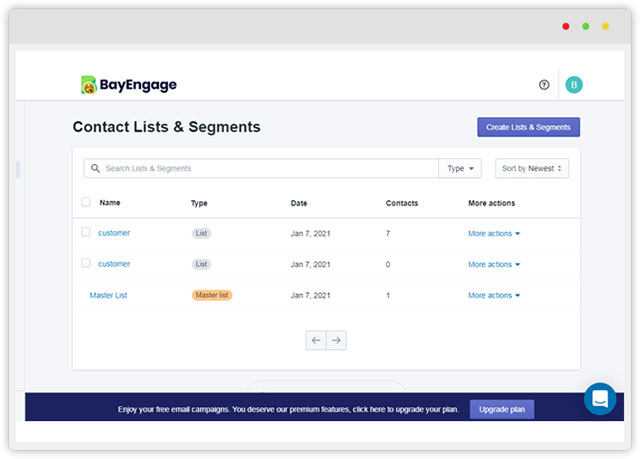Image resolution: width=640 pixels, height=459 pixels.
Task: Open the Master List link
Action: (x=108, y=295)
